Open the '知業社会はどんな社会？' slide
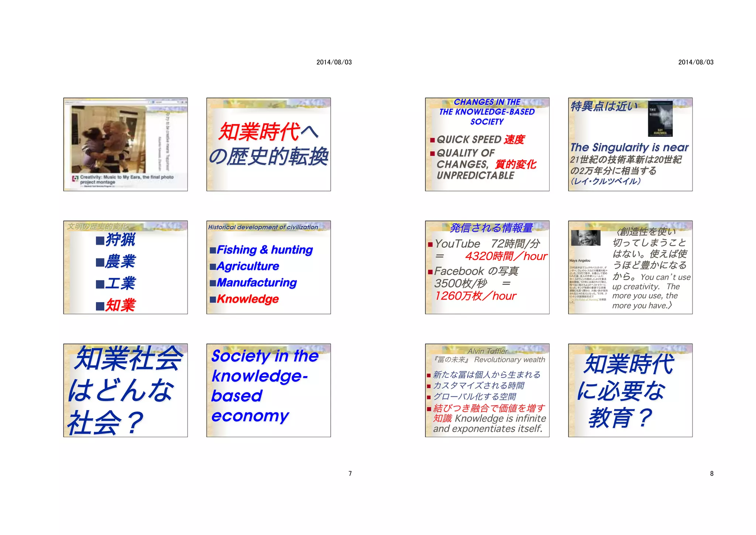 [x=126, y=391]
